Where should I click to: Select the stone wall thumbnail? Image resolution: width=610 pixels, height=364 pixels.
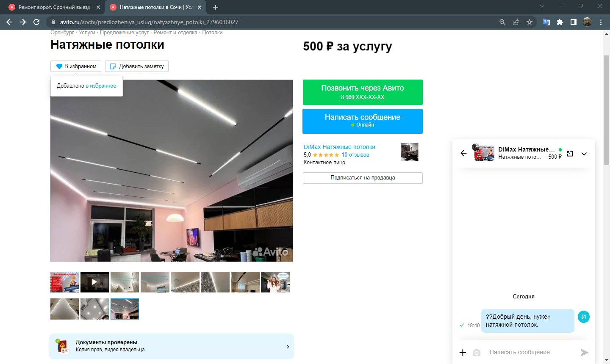coord(215,282)
